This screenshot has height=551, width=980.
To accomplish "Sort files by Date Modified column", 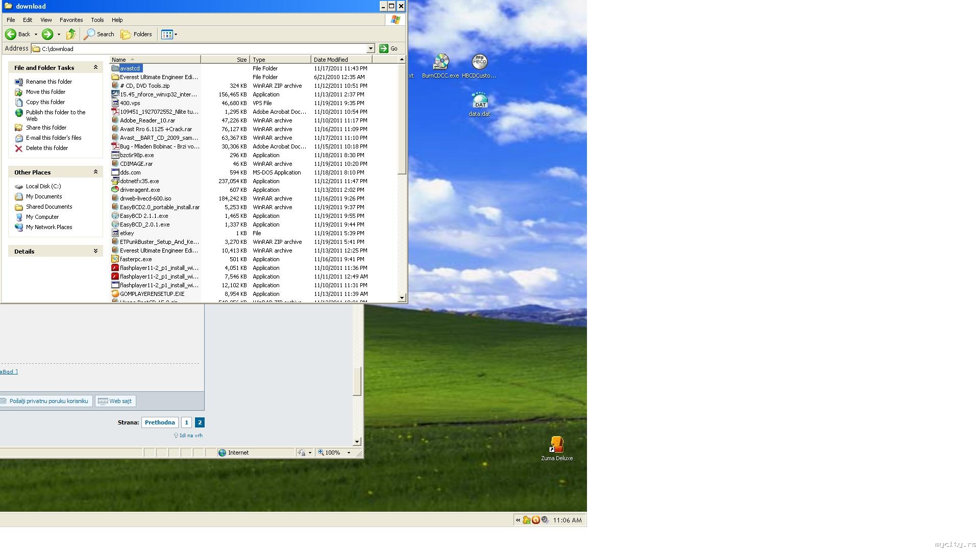I will click(x=331, y=60).
